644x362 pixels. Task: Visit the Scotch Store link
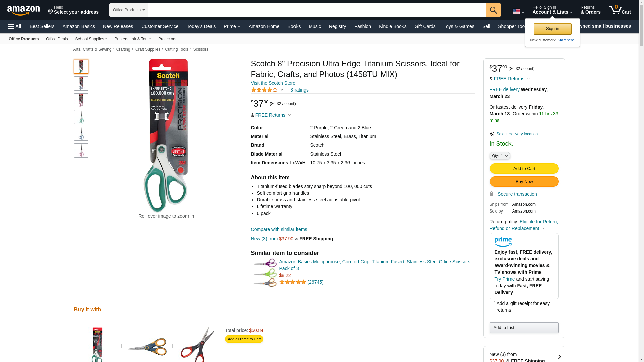(273, 83)
